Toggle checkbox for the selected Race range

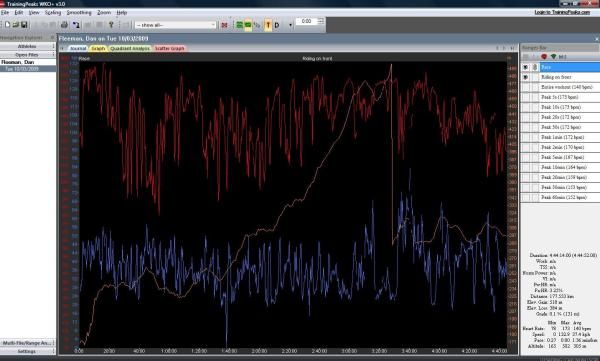[526, 67]
